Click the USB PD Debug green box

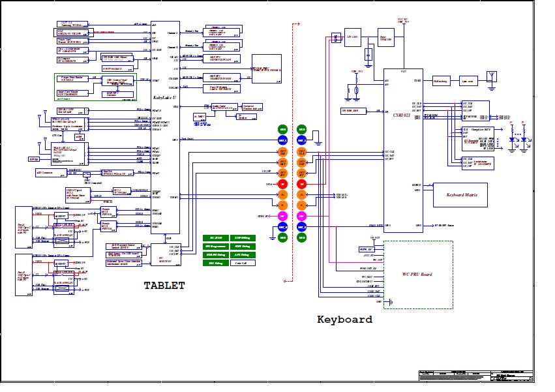(x=216, y=255)
